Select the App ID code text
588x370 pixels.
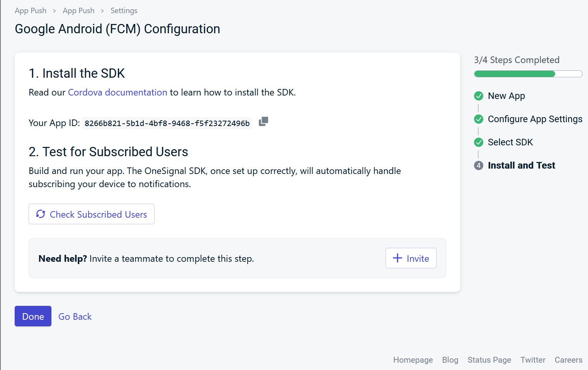(167, 123)
